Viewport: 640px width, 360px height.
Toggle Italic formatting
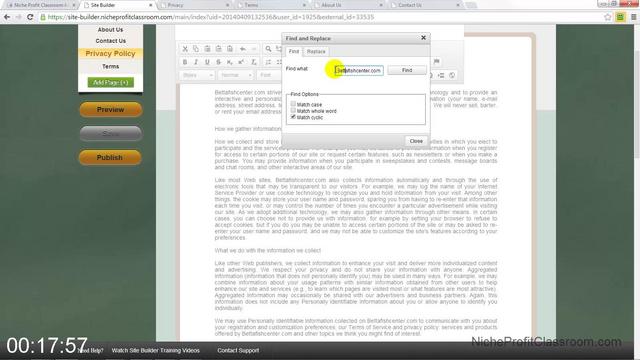pos(196,62)
